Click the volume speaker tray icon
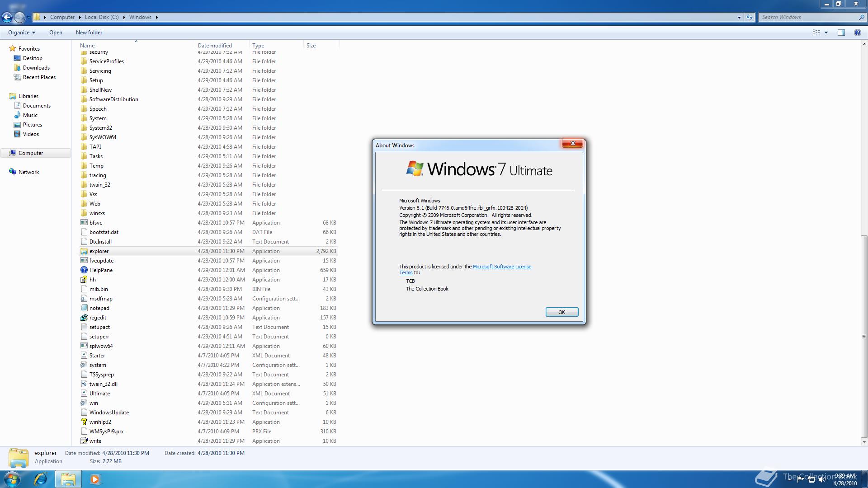The width and height of the screenshot is (868, 488). click(x=822, y=479)
